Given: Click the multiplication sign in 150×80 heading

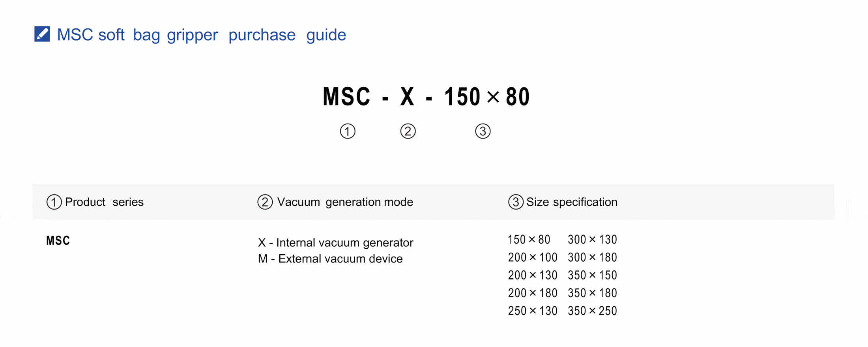Looking at the screenshot, I should tap(493, 97).
